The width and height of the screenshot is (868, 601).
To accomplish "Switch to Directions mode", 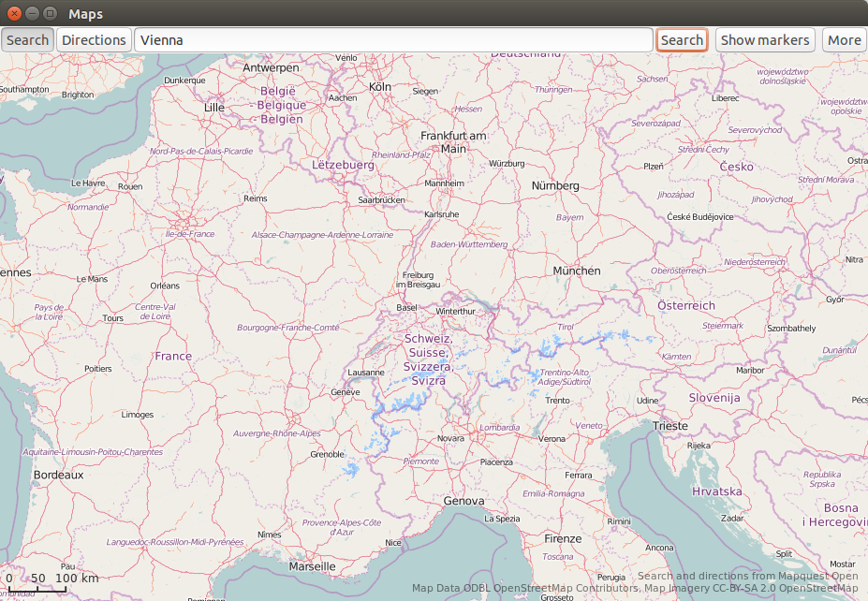I will point(94,40).
